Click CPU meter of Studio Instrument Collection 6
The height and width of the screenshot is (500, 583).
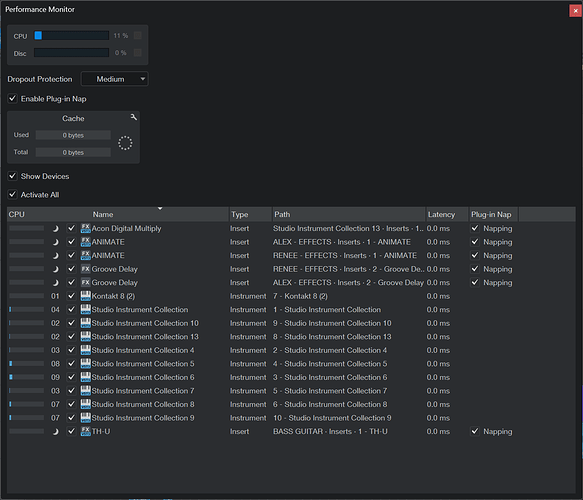[26, 377]
